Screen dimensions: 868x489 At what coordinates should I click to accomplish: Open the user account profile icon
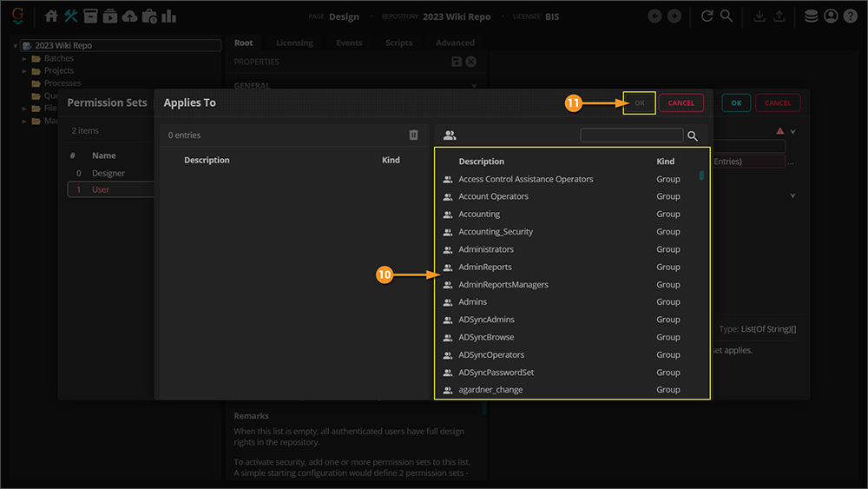point(831,17)
